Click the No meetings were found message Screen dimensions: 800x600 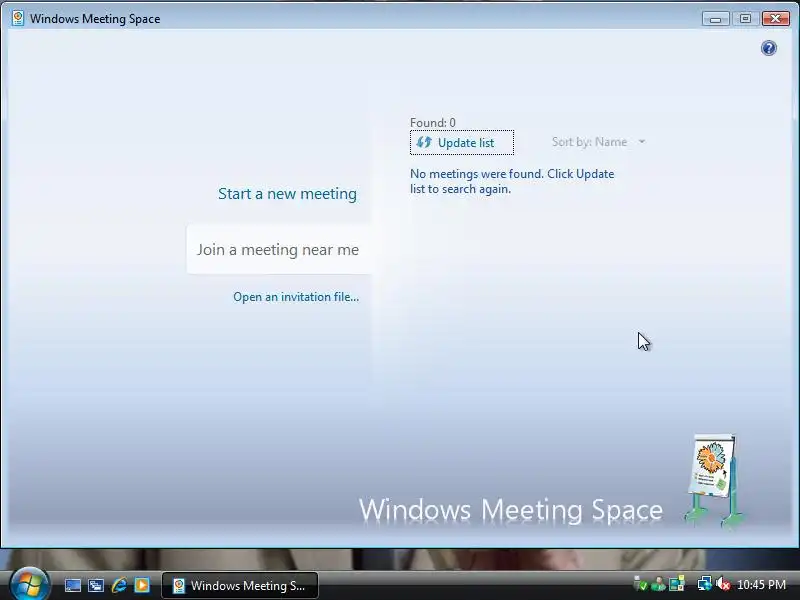click(512, 181)
